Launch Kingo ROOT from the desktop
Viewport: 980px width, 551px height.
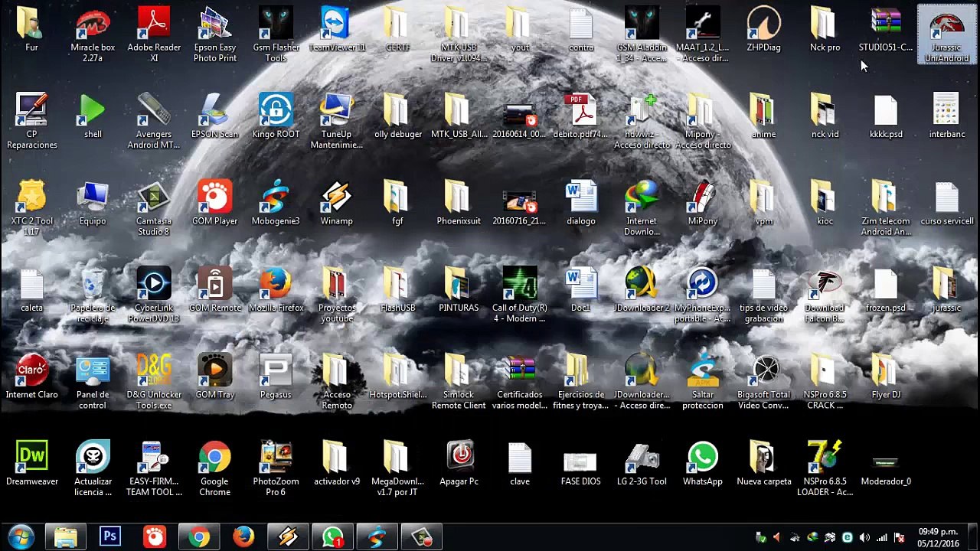(x=276, y=116)
